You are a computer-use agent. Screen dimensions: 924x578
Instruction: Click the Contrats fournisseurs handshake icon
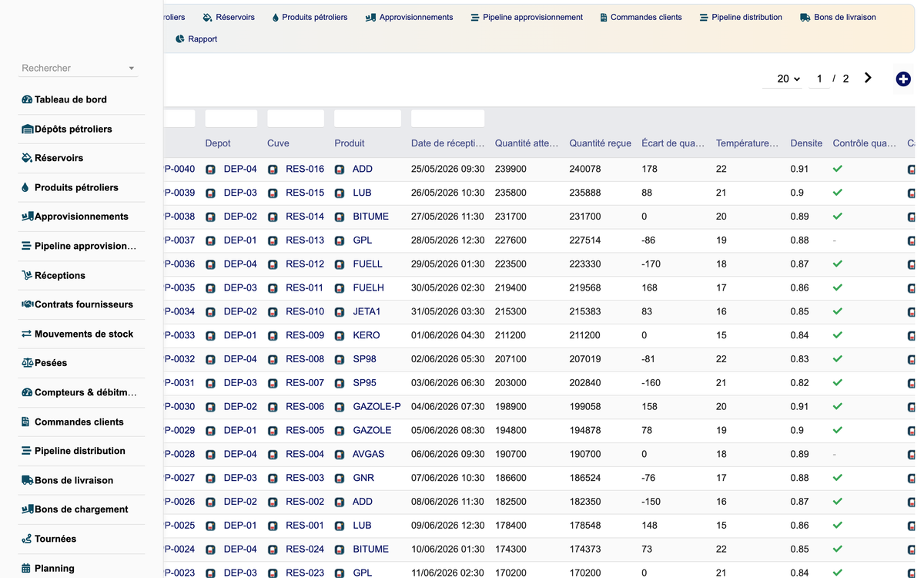[x=27, y=304]
